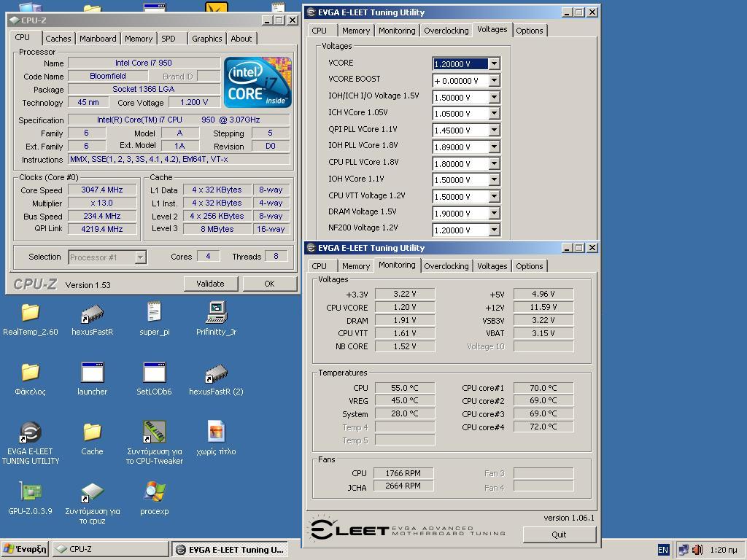This screenshot has width=747, height=560.
Task: Select the Φάκελος folder icon
Action: (30, 373)
